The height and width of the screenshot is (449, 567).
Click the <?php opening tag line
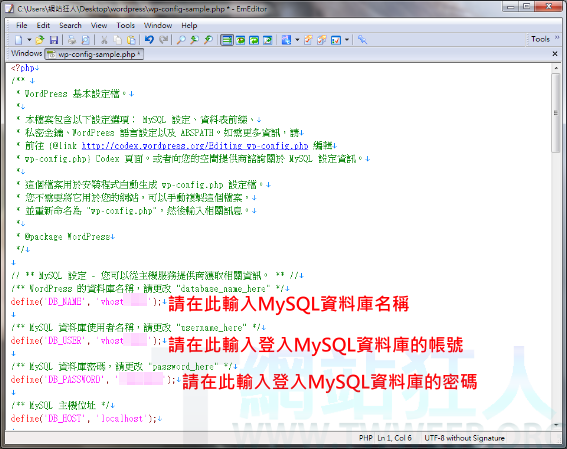tap(25, 68)
